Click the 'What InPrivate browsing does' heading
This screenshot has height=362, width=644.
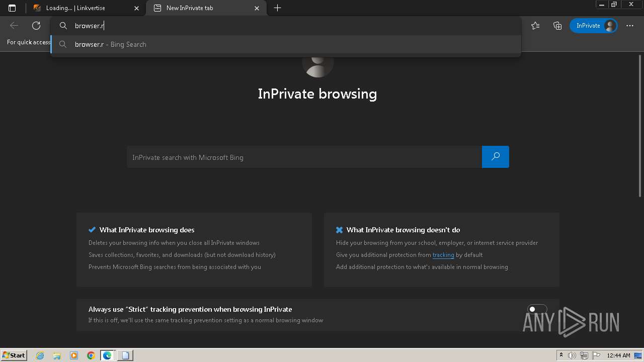pyautogui.click(x=147, y=230)
